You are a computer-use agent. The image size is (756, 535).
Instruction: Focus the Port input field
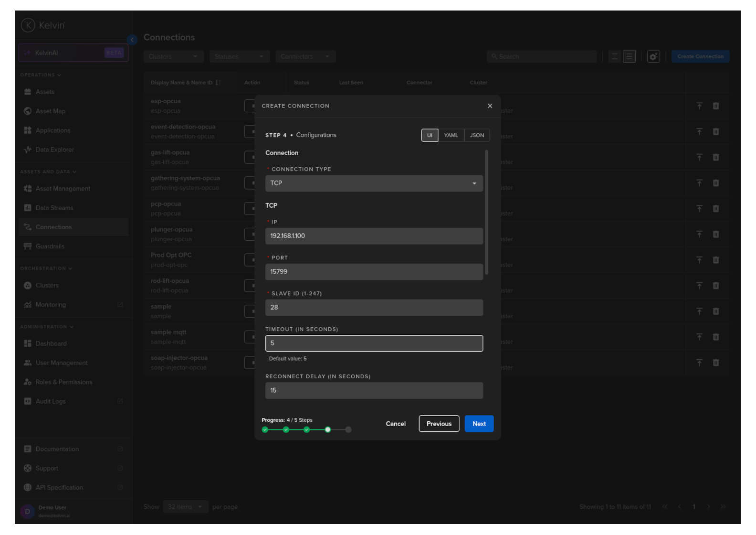(x=374, y=272)
